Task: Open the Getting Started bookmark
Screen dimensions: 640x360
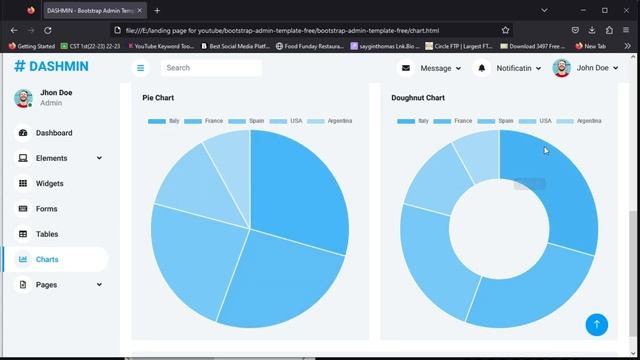Action: [32, 46]
